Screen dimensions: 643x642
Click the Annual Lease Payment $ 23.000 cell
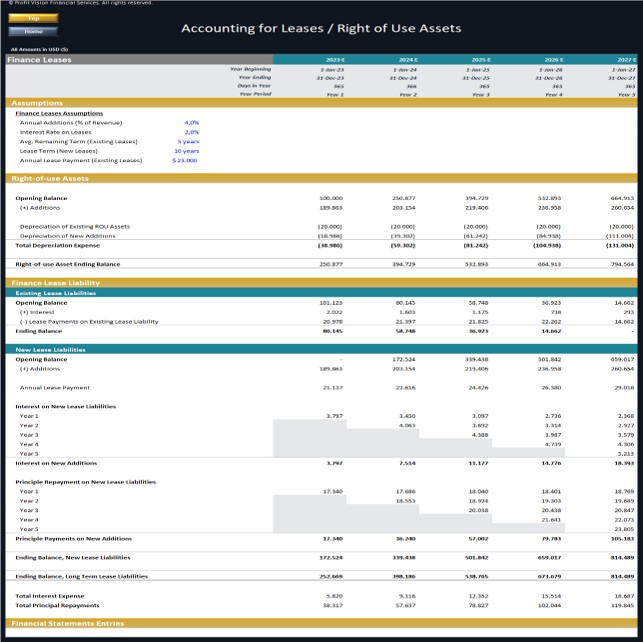(185, 160)
